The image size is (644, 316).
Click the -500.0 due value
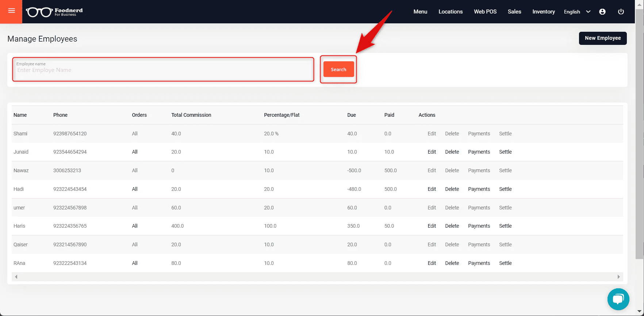click(354, 170)
